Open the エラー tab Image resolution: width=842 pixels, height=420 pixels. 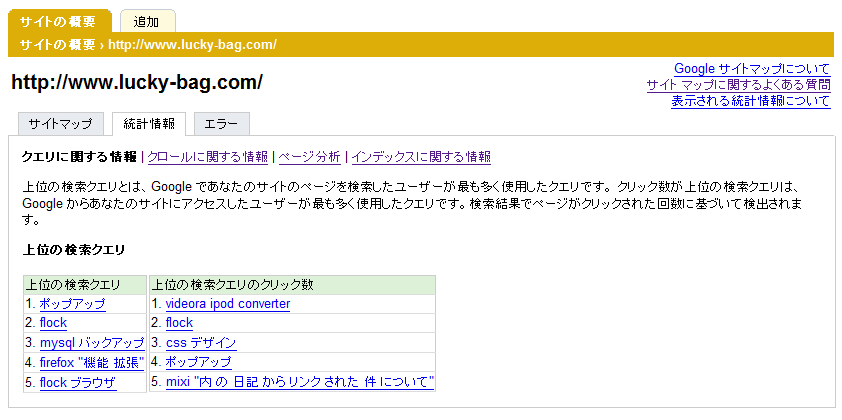point(221,124)
